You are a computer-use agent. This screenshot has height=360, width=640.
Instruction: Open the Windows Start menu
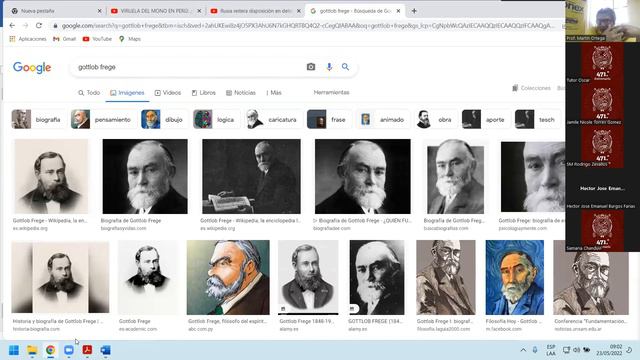coord(14,350)
